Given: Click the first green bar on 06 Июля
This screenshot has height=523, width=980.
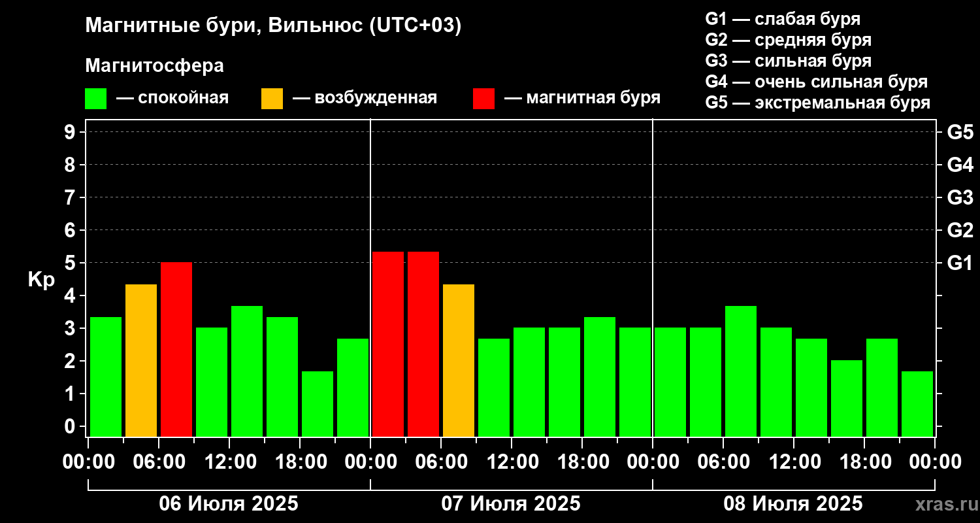Looking at the screenshot, I should tap(106, 377).
